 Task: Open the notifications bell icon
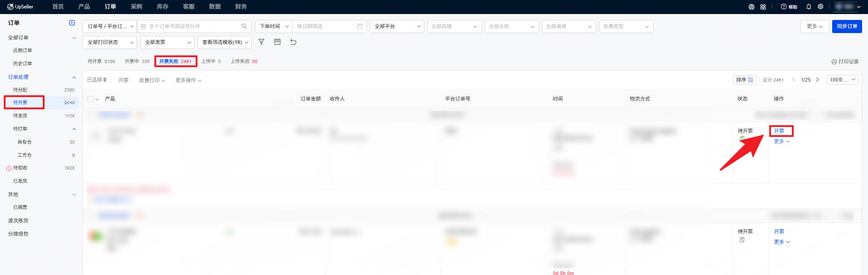809,7
